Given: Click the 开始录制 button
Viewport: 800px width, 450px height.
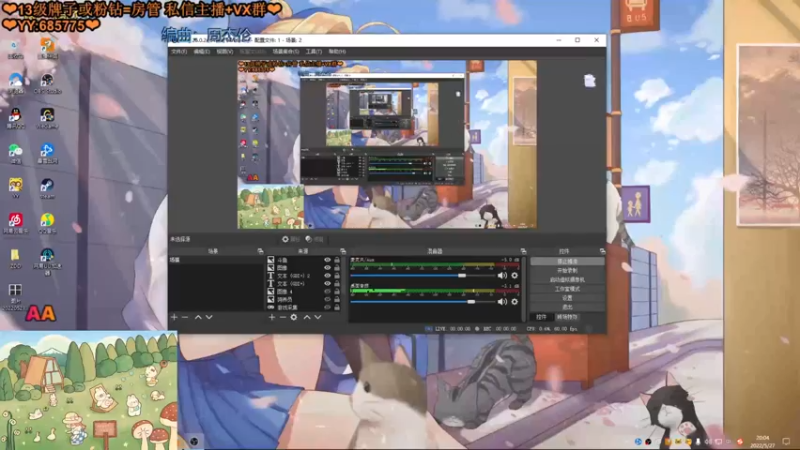Looking at the screenshot, I should tap(567, 270).
